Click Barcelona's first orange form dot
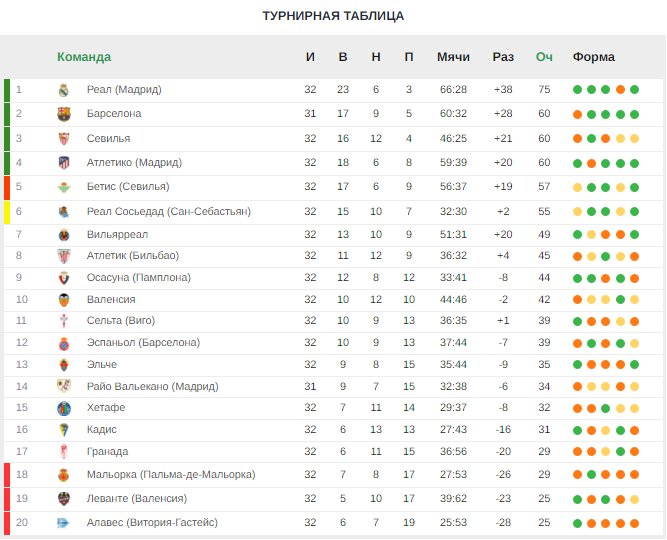Screen dimensions: 667x540 click(577, 114)
